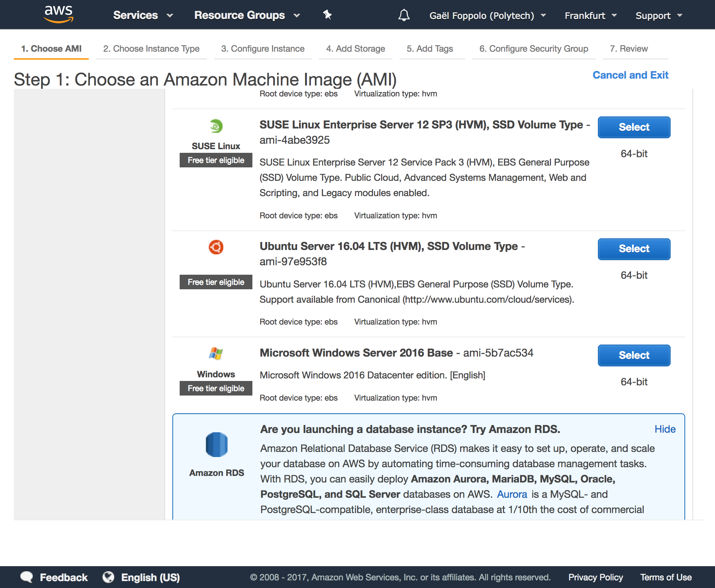Click the pin shortcuts icon in header
This screenshot has height=588, width=715.
click(x=327, y=15)
